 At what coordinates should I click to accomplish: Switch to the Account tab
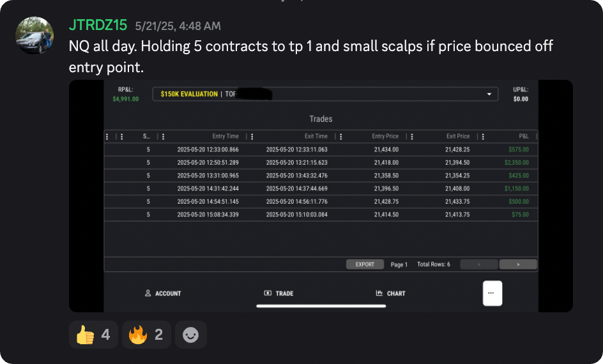[163, 293]
